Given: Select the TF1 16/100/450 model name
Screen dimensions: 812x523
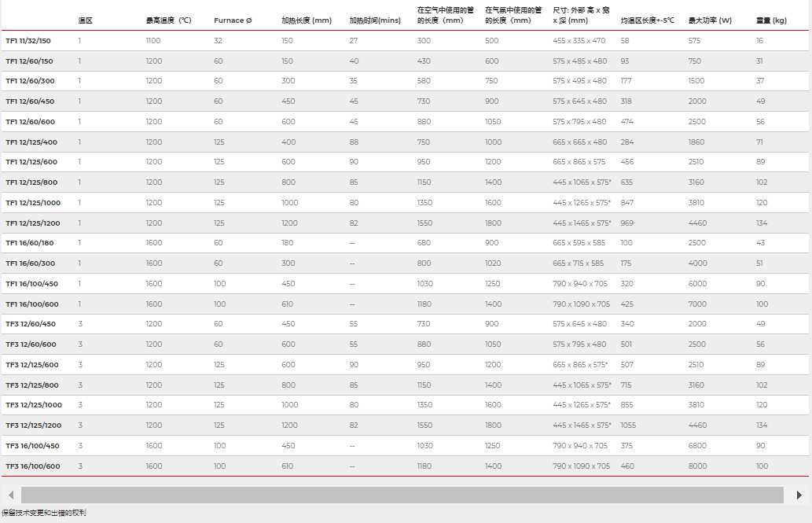Looking at the screenshot, I should point(31,284).
